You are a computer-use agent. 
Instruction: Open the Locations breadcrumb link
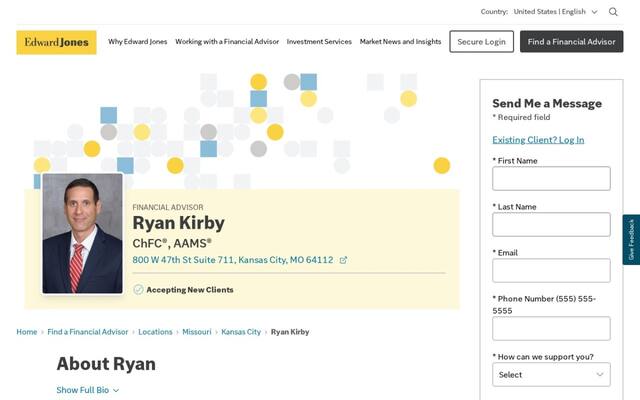pos(155,332)
